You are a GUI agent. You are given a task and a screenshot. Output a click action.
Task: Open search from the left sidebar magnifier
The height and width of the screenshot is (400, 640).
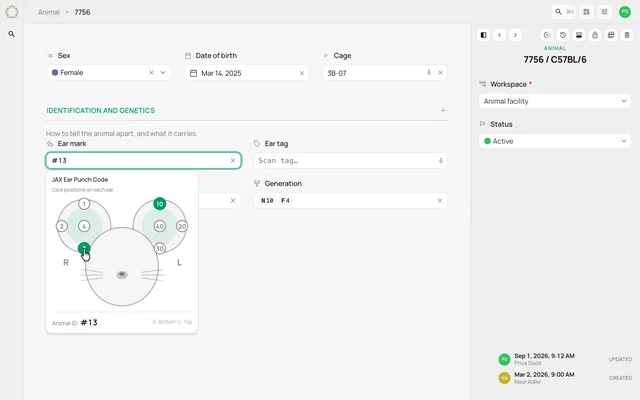click(12, 34)
